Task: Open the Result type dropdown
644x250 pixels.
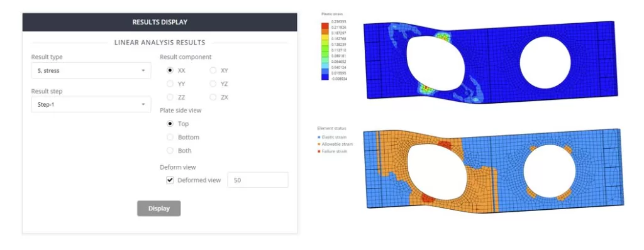Action: point(91,70)
